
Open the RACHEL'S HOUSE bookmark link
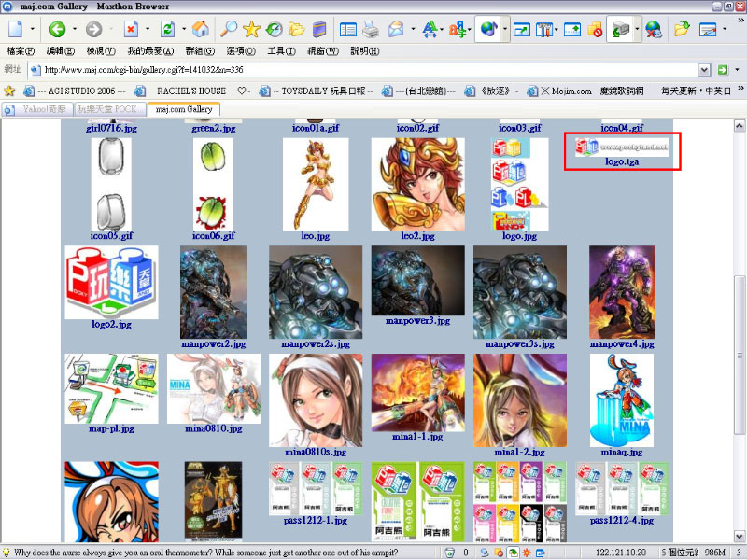click(190, 91)
